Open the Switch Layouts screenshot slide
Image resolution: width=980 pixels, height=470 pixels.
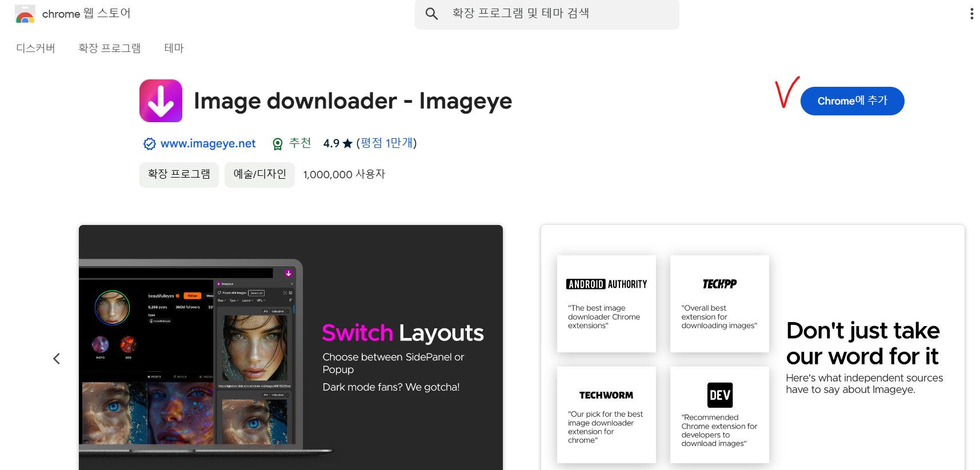coord(291,348)
